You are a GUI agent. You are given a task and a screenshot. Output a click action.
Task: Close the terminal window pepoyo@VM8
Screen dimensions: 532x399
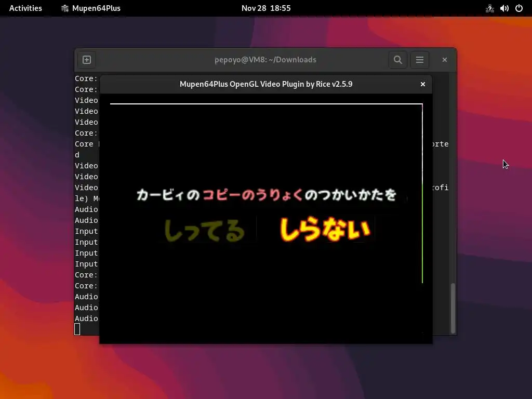(445, 60)
